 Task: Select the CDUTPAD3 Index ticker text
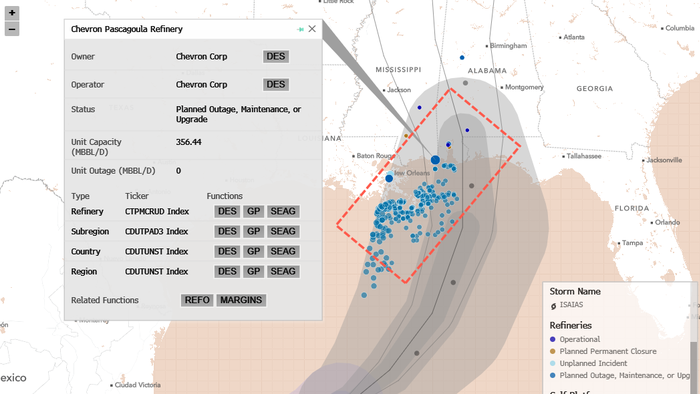(x=156, y=232)
